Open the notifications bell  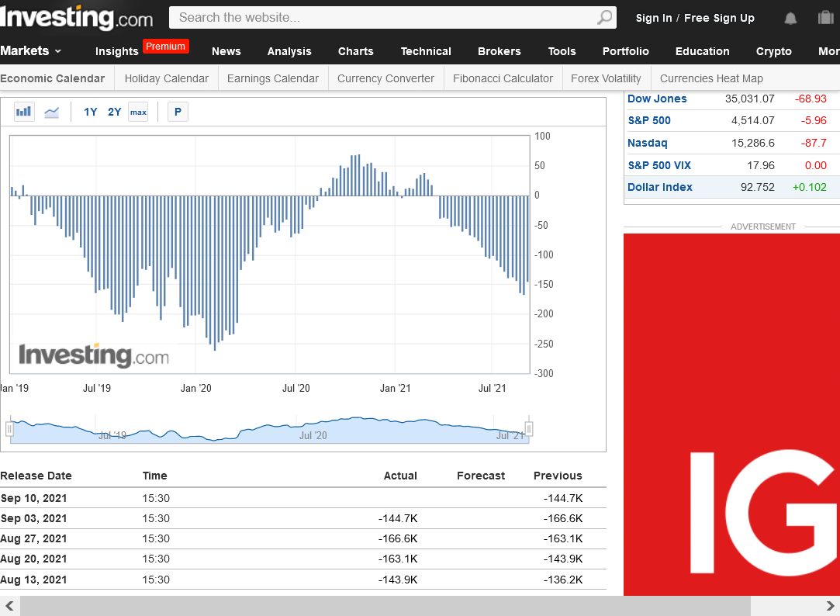(x=790, y=18)
